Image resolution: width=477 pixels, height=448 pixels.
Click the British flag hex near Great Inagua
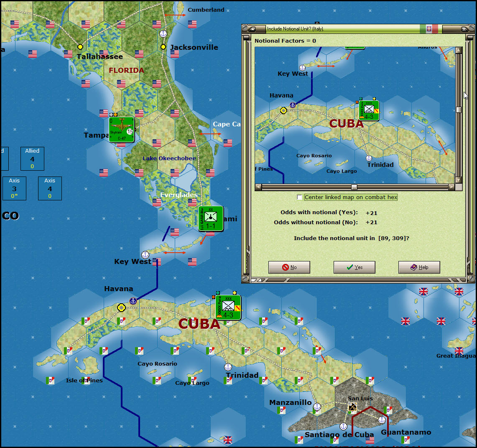459,351
